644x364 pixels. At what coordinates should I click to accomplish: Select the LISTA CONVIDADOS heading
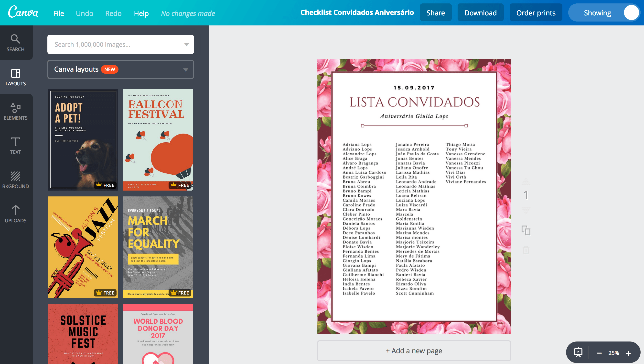click(x=414, y=102)
